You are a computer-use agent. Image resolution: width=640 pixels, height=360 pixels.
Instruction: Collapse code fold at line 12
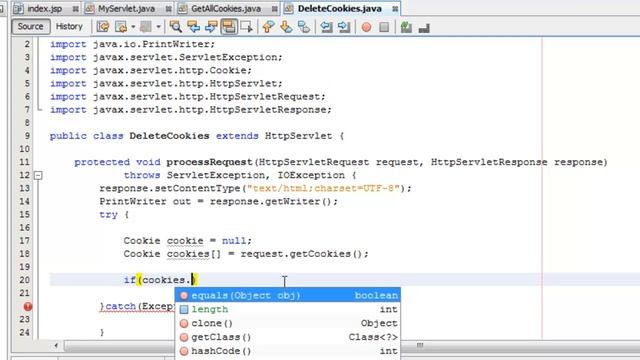click(x=38, y=176)
